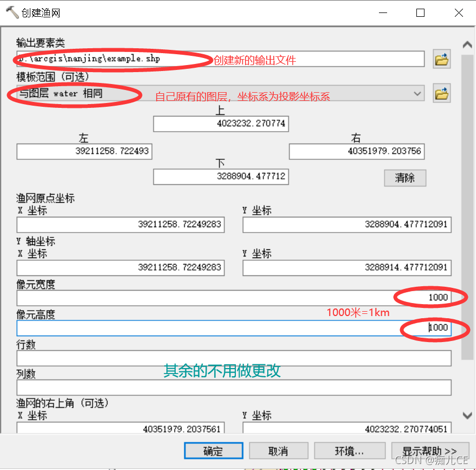Click opposite corner Y coordinate field
This screenshot has height=470, width=476.
pyautogui.click(x=347, y=428)
